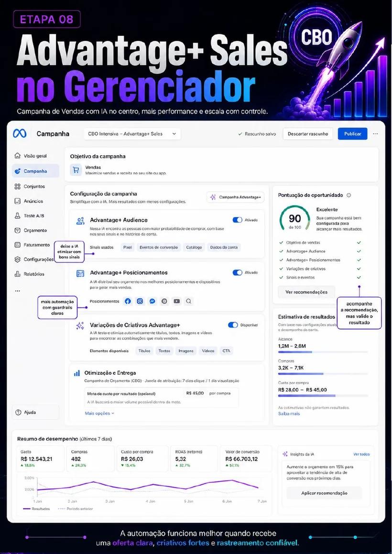Click the Rascunho salvo checkmark icon
The height and width of the screenshot is (554, 392).
[240, 134]
